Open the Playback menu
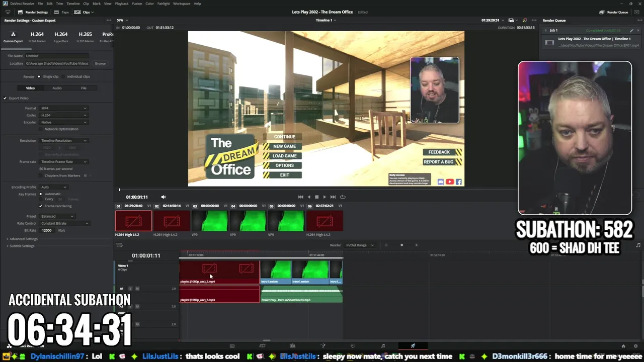This screenshot has height=362, width=644. pyautogui.click(x=121, y=4)
